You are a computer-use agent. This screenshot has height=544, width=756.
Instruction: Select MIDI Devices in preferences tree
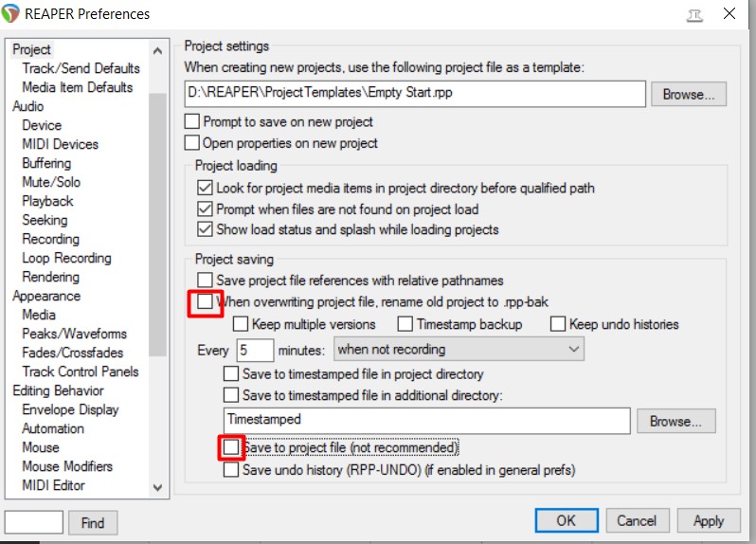pyautogui.click(x=60, y=144)
